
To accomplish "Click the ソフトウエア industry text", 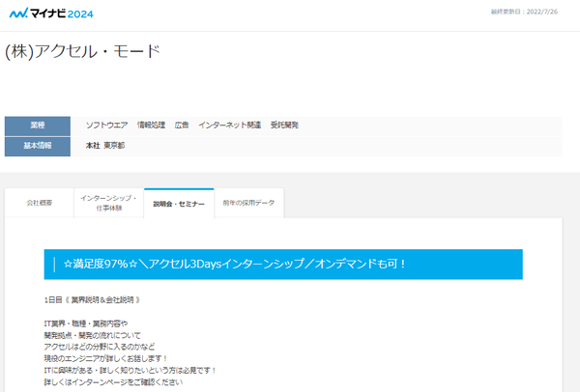I will tap(107, 126).
